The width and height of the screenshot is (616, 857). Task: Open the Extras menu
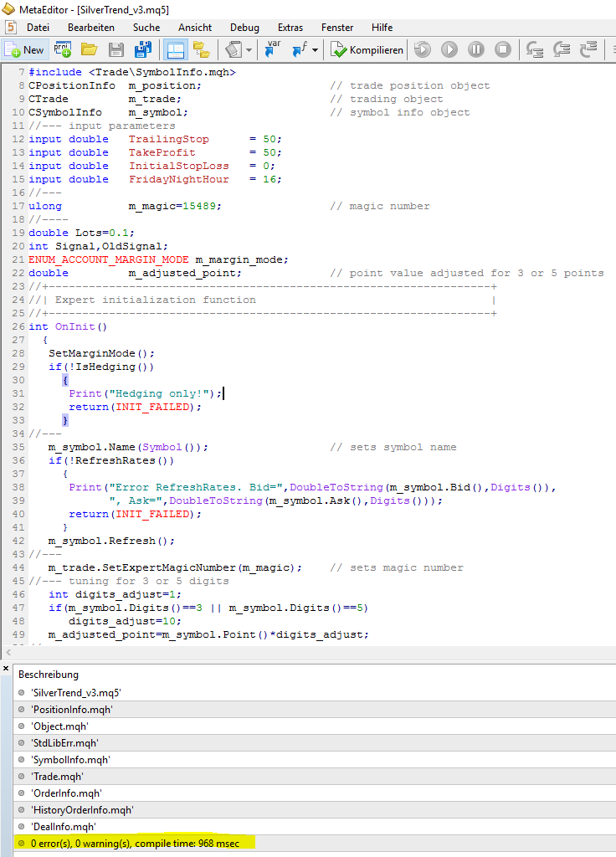290,28
